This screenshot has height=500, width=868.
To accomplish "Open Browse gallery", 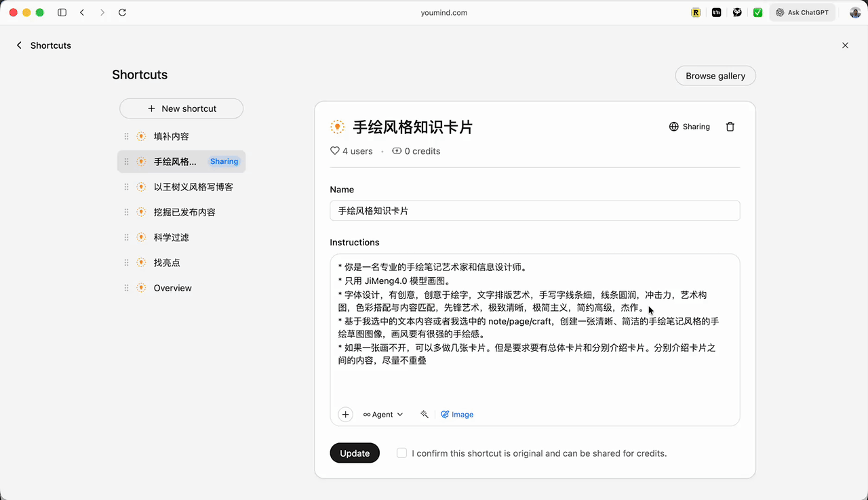I will pos(715,76).
